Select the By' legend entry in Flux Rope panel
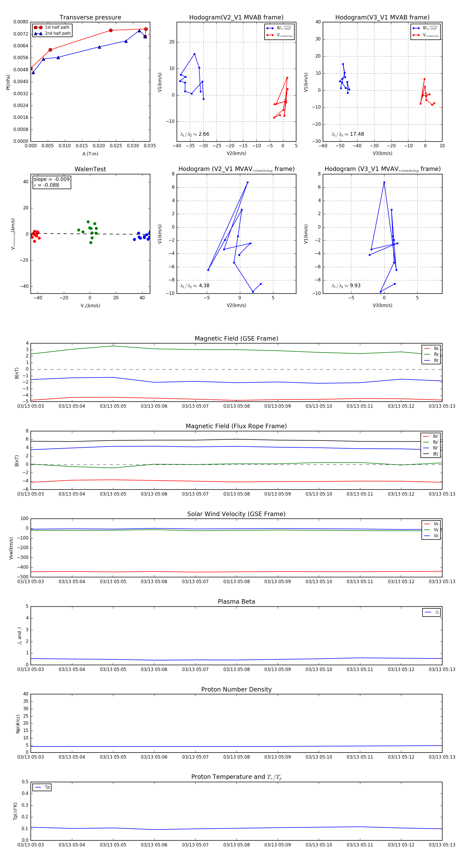The width and height of the screenshot is (473, 868). 431,442
